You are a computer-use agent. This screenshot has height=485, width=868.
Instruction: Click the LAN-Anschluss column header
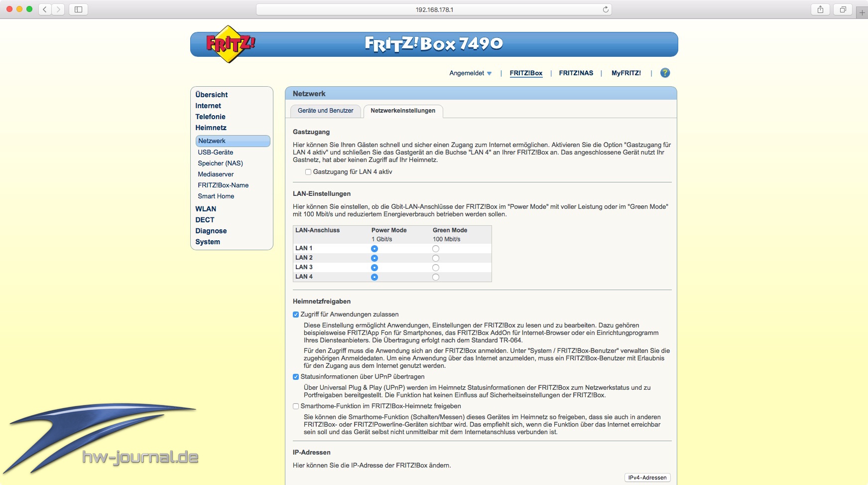(318, 230)
